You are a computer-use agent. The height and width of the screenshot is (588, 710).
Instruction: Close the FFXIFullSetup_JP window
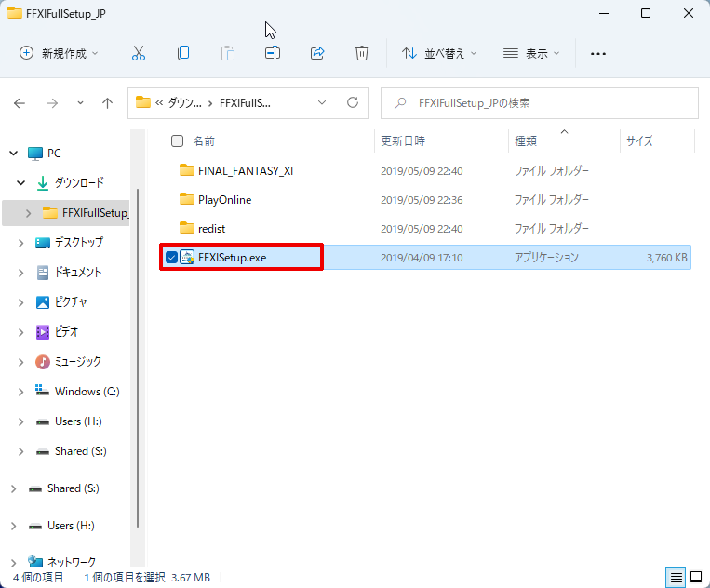pos(689,13)
